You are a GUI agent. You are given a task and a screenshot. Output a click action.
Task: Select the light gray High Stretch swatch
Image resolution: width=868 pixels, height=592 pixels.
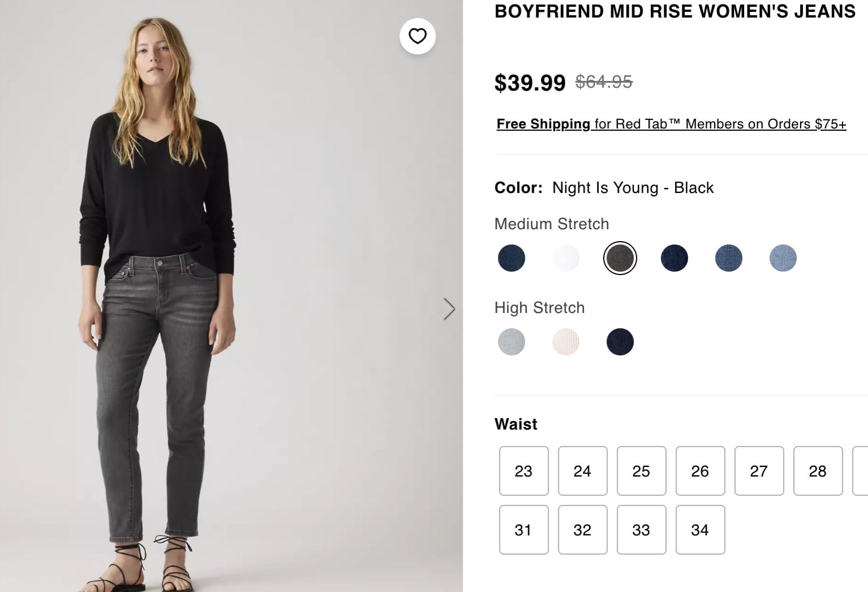point(512,342)
